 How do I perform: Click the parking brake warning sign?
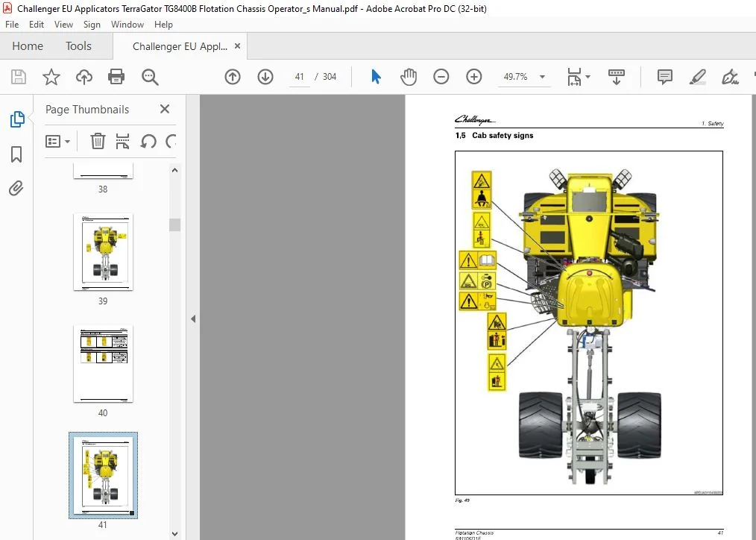(478, 280)
